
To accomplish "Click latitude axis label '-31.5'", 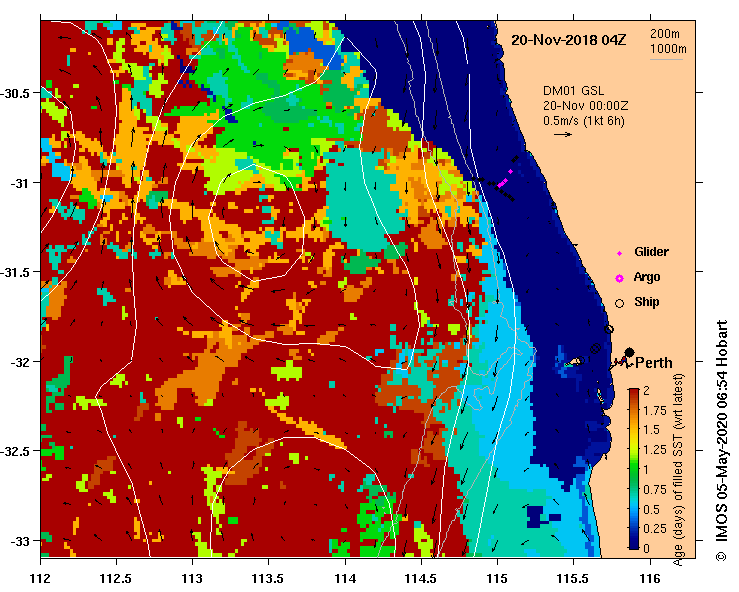I will (16, 272).
